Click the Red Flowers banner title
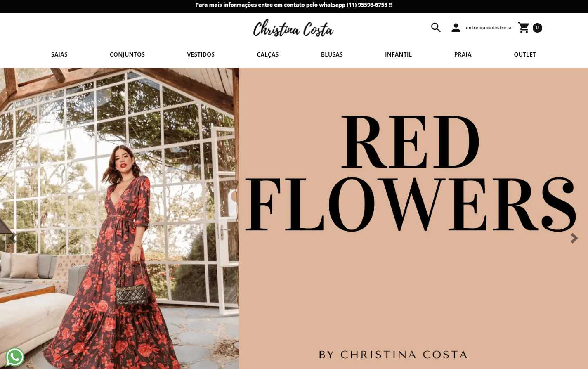 point(411,174)
